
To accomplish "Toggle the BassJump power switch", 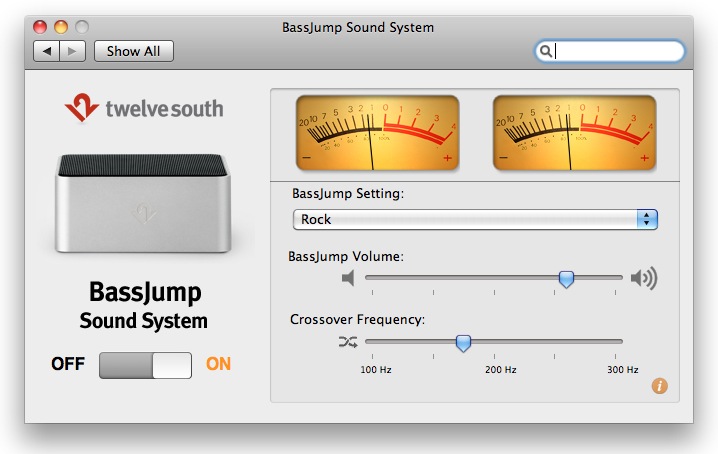I will point(145,364).
